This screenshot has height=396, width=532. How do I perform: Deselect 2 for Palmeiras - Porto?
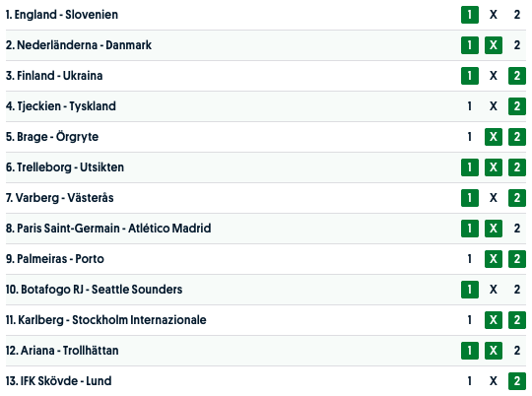pyautogui.click(x=517, y=259)
